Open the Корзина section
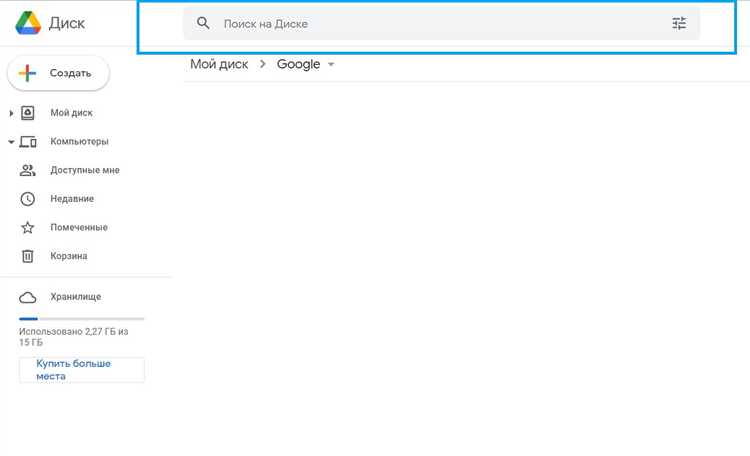Image resolution: width=750 pixels, height=456 pixels. pyautogui.click(x=68, y=256)
